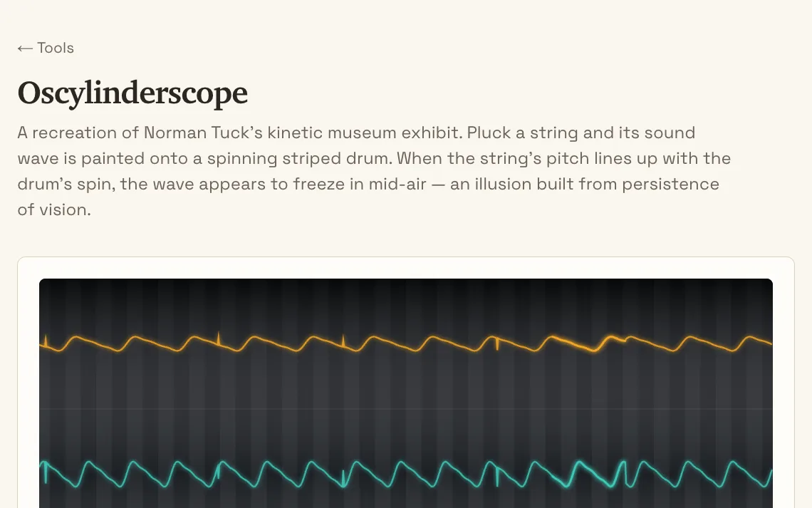Pluck the teal string waveform
This screenshot has height=508, width=812.
(405, 474)
